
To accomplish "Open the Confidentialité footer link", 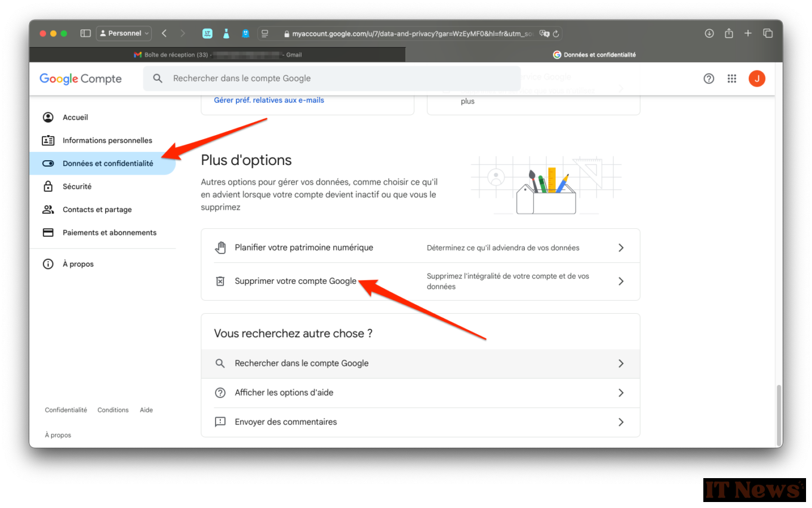I will tap(66, 410).
